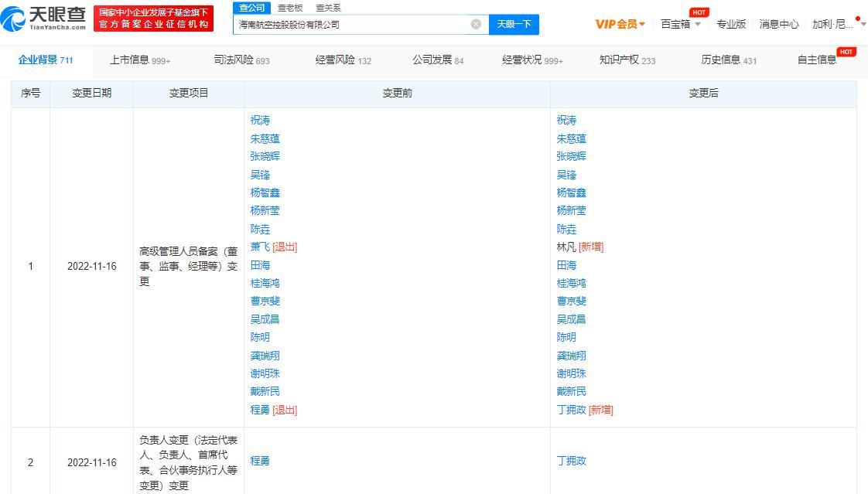Switch to 经营风险 tab

(343, 60)
